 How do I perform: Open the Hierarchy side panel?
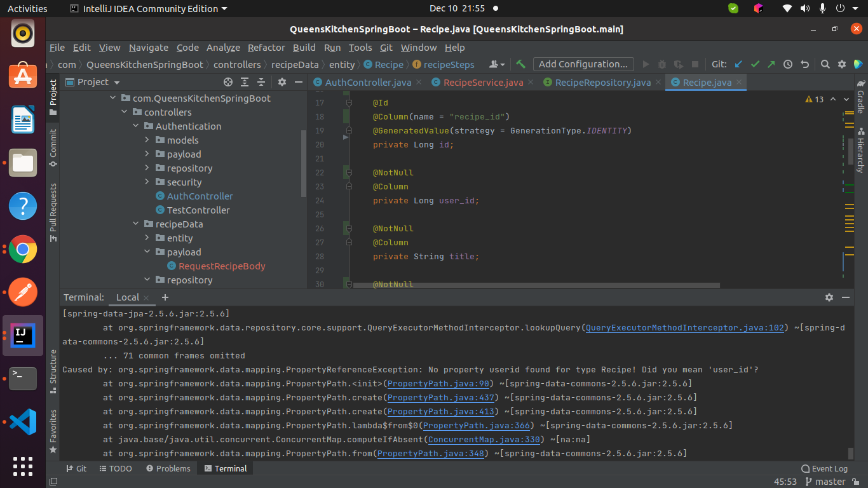point(860,151)
